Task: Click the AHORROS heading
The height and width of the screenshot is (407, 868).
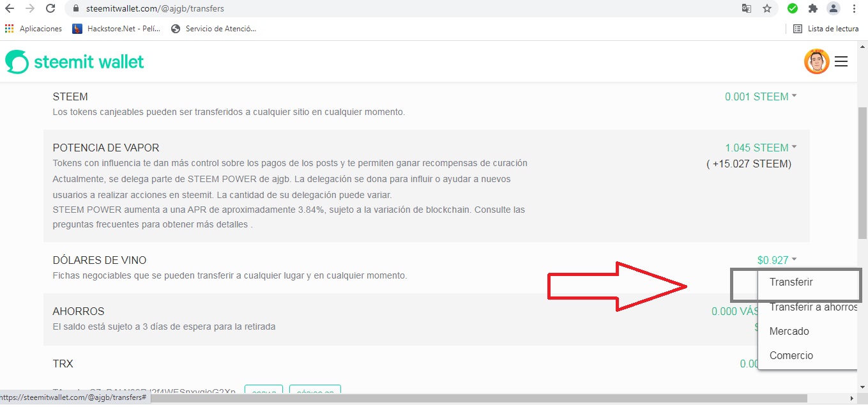Action: coord(79,311)
